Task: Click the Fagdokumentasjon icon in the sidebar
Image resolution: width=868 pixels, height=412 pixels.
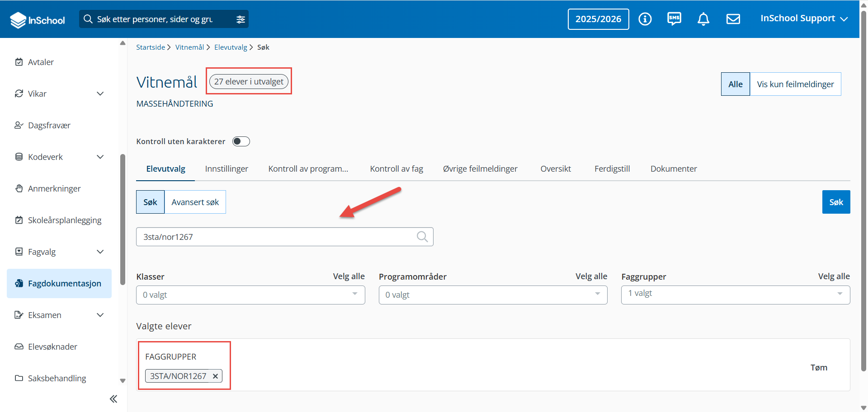Action: click(x=19, y=283)
